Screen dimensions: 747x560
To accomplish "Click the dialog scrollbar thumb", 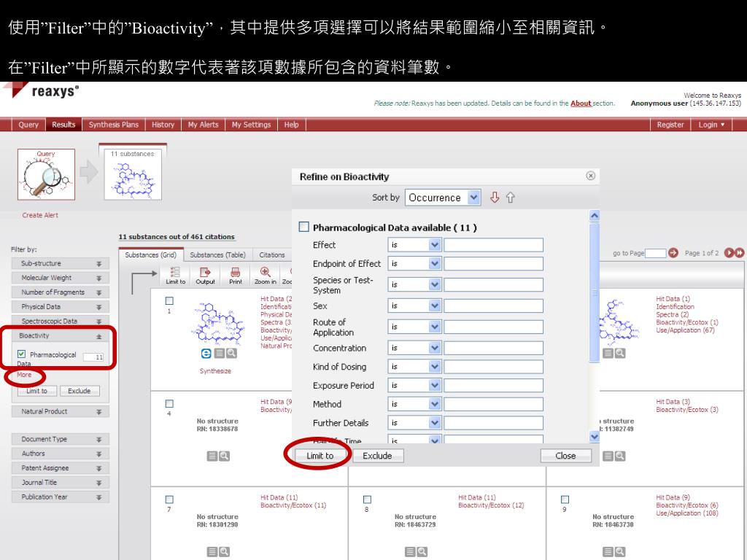I will coord(594,292).
